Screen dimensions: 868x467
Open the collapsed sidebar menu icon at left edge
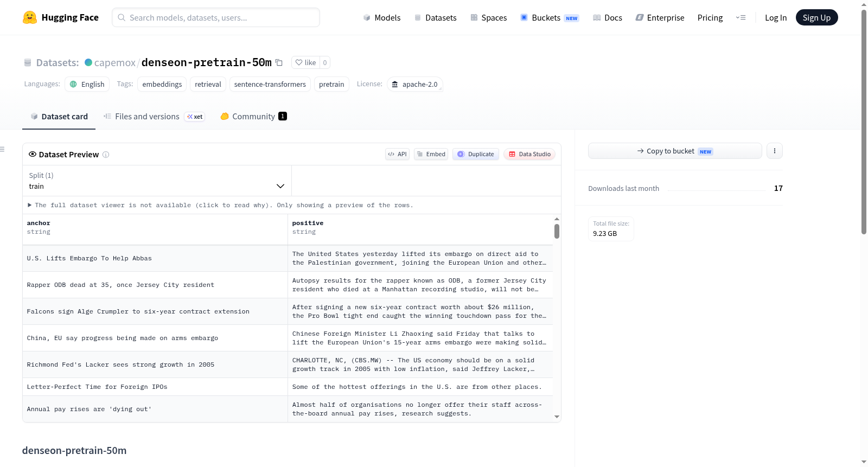click(2, 149)
